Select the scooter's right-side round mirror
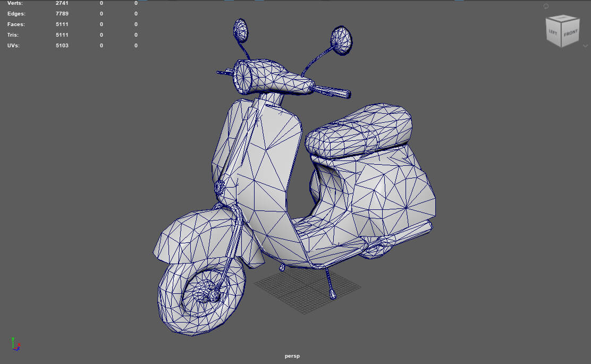 (341, 40)
